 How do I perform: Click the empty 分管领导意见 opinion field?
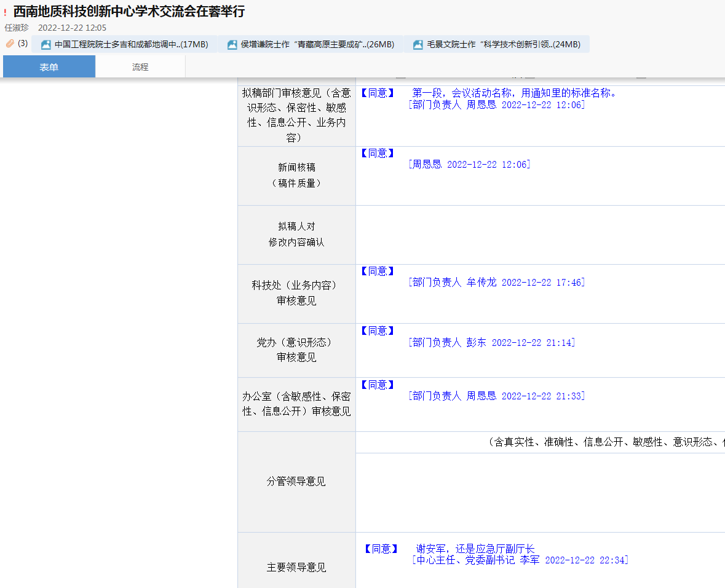coord(540,492)
